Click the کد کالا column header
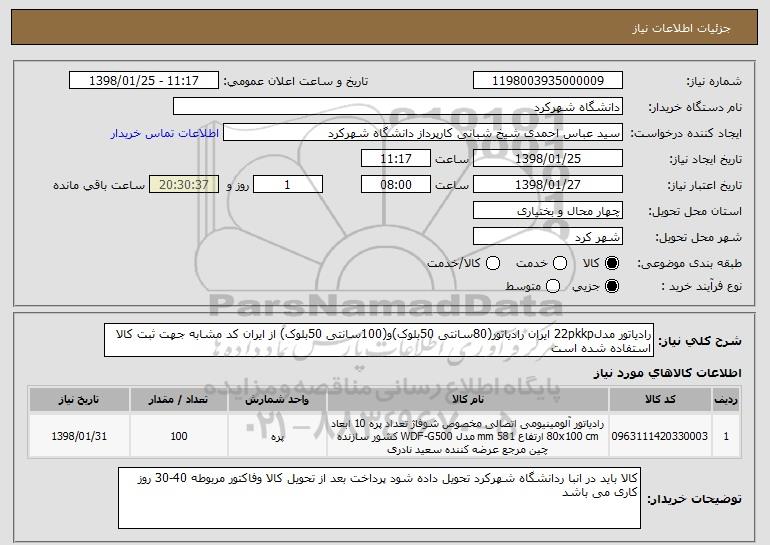770x545 pixels. tap(660, 400)
